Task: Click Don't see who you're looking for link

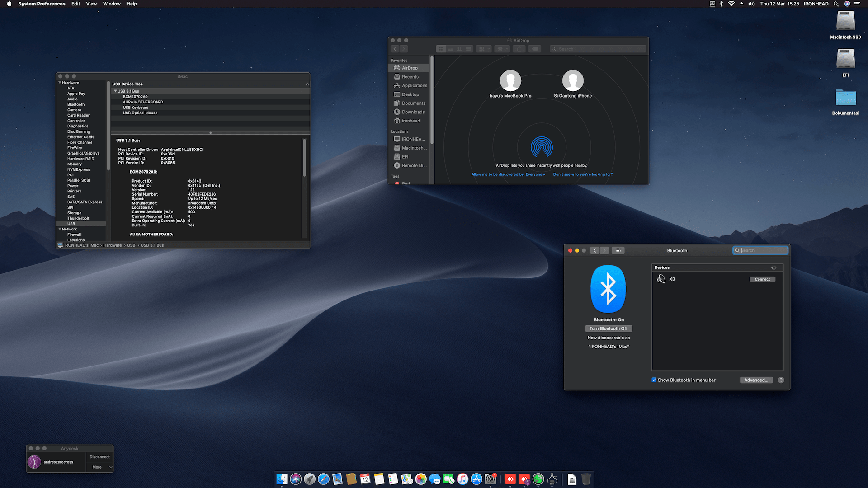Action: (583, 174)
